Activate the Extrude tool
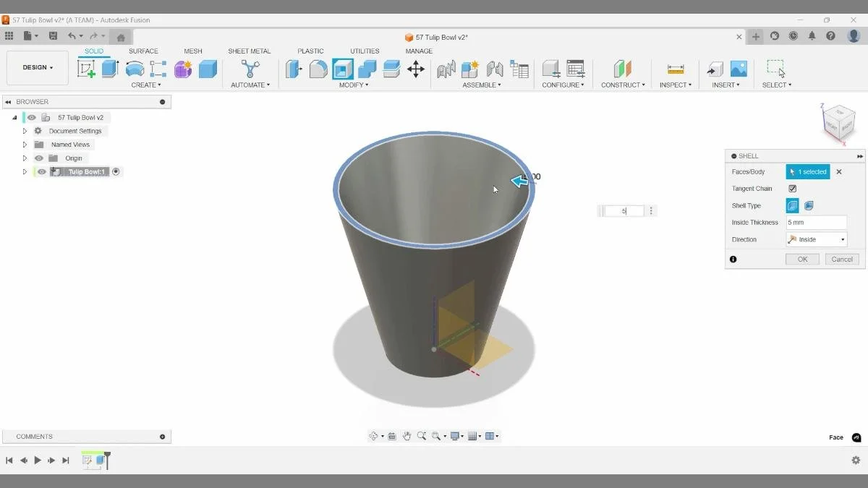The image size is (868, 488). (109, 69)
